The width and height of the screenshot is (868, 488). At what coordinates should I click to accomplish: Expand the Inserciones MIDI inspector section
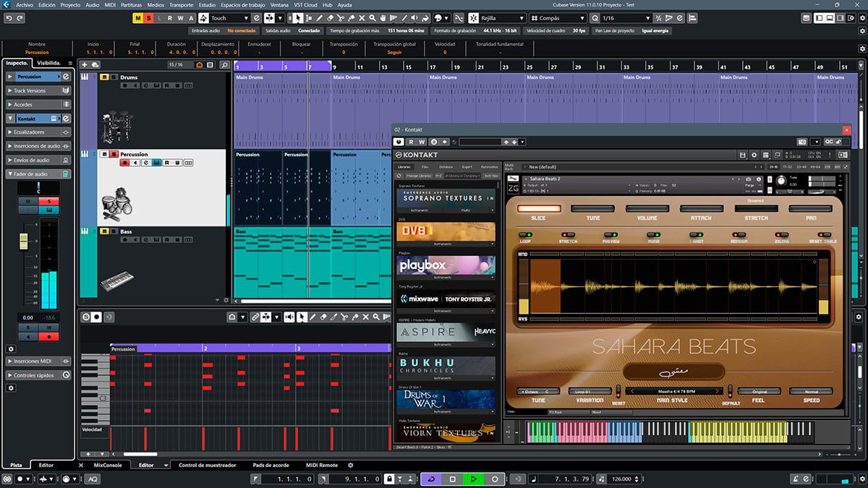coord(38,361)
